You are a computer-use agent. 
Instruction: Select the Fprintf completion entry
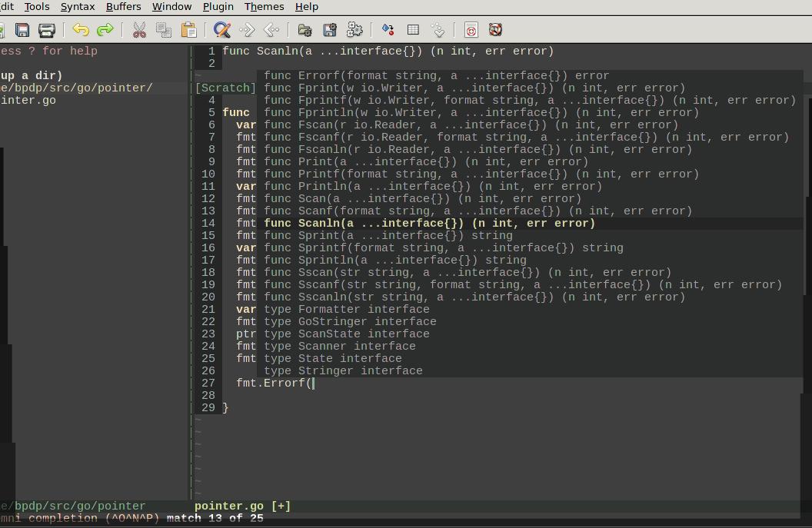[530, 101]
